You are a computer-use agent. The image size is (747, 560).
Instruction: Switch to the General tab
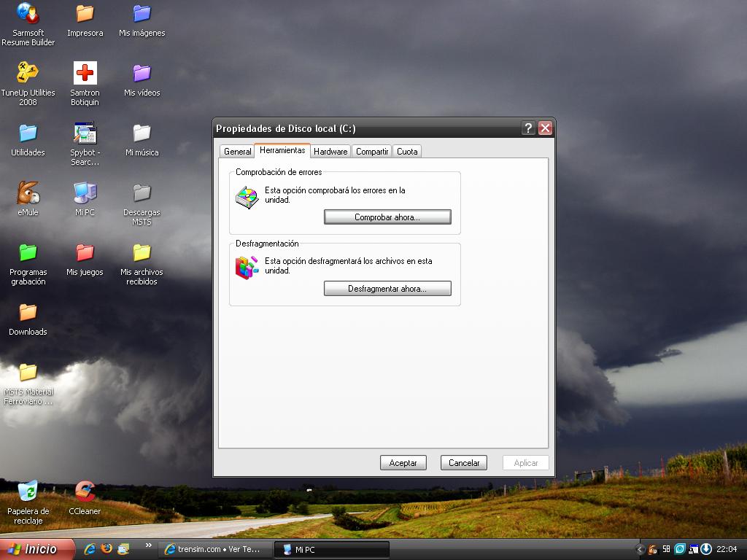tap(237, 152)
